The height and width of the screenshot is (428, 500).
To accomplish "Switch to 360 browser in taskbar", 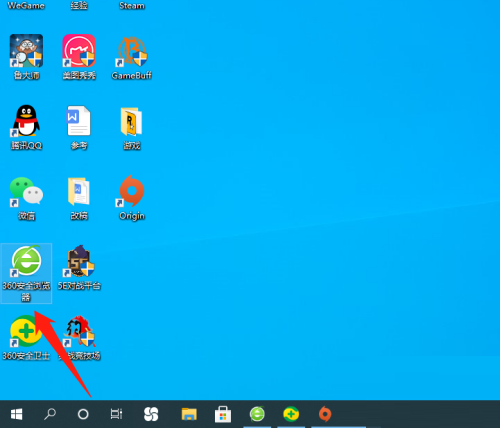I will [x=257, y=414].
